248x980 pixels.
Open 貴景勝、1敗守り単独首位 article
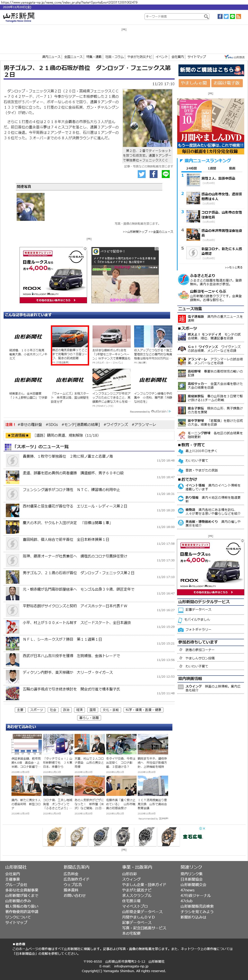tap(68, 456)
